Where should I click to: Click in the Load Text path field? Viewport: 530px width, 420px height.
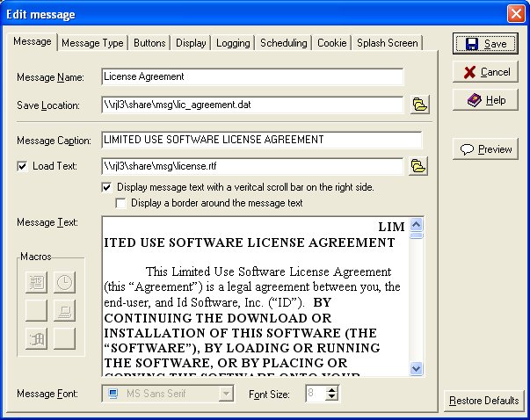click(252, 166)
